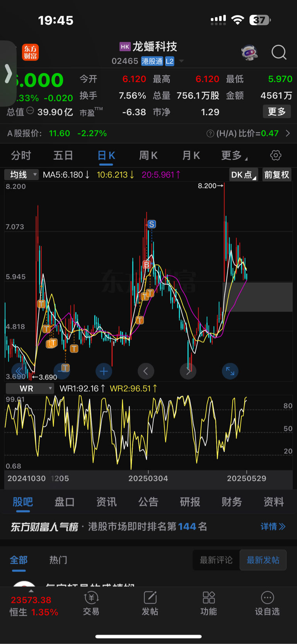Open 资讯 news tab
Screen dimensions: 297x644
pyautogui.click(x=106, y=502)
